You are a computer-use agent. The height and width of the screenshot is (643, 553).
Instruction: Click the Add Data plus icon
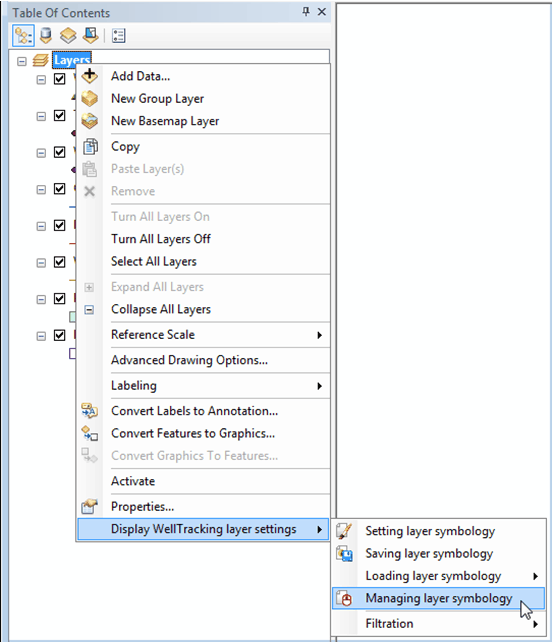point(89,76)
